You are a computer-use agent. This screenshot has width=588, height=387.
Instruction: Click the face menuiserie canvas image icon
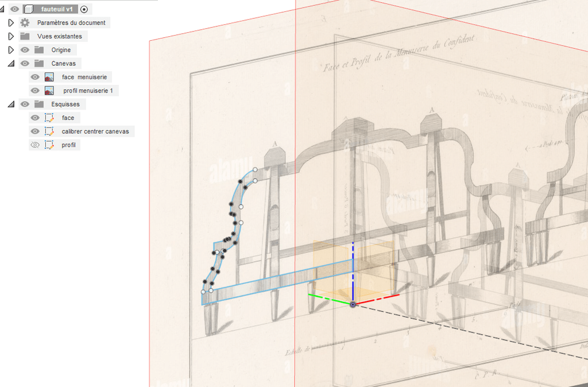pos(49,78)
